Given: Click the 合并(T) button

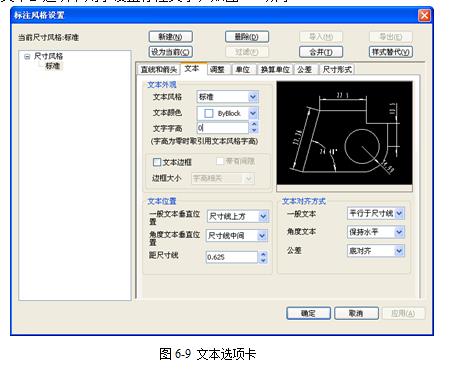Looking at the screenshot, I should (321, 52).
